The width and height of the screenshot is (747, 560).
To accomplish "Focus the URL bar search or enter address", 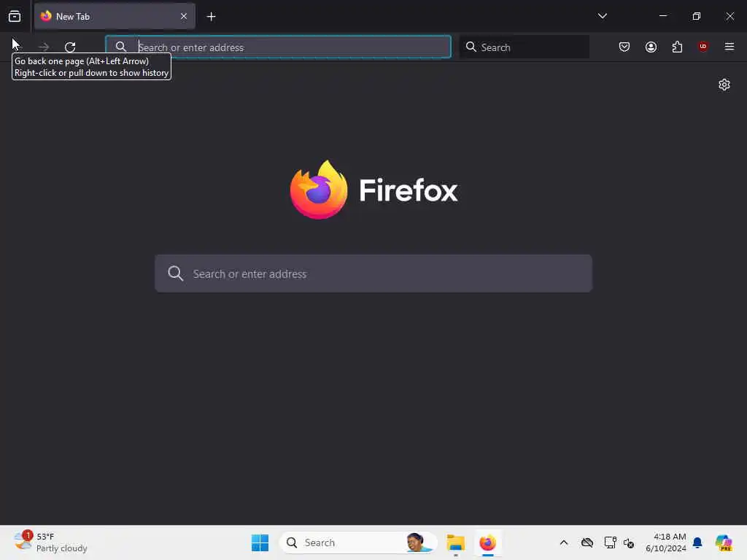I will (x=278, y=47).
